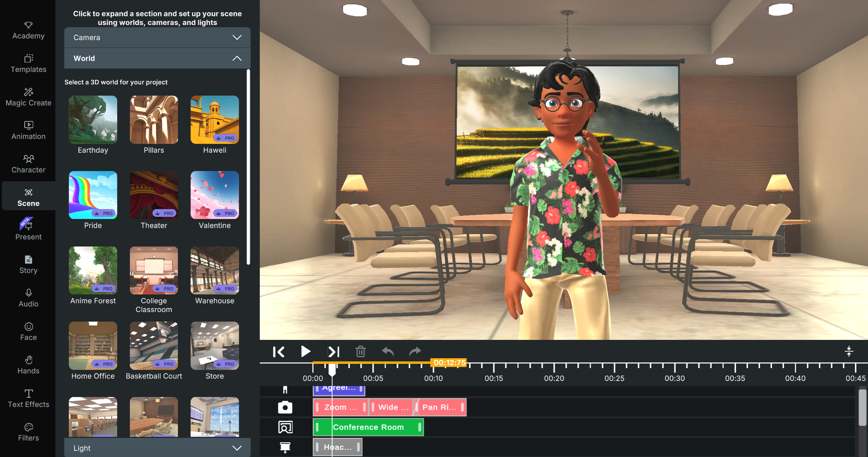
Task: Open the Animation panel
Action: coord(28,130)
